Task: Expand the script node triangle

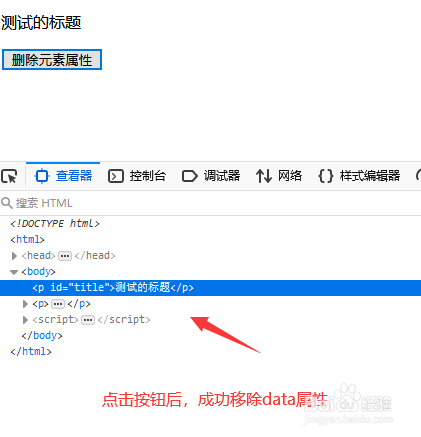Action: tap(25, 320)
